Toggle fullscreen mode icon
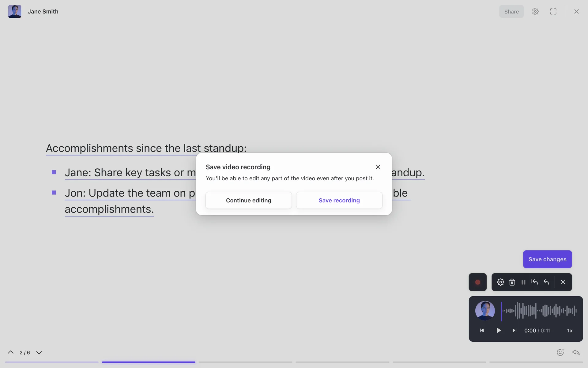Image resolution: width=588 pixels, height=368 pixels. click(553, 11)
